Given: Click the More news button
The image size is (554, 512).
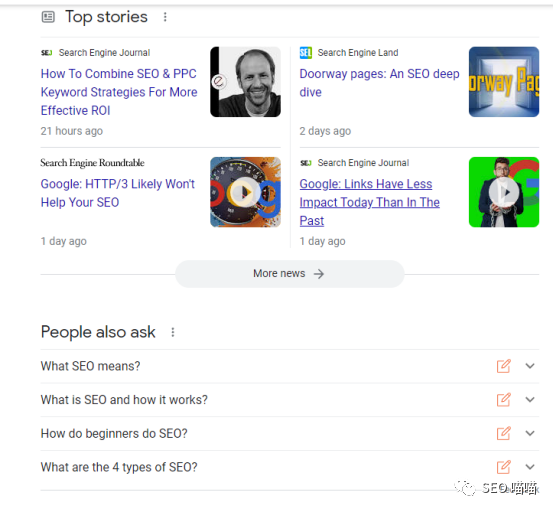Looking at the screenshot, I should [x=290, y=274].
